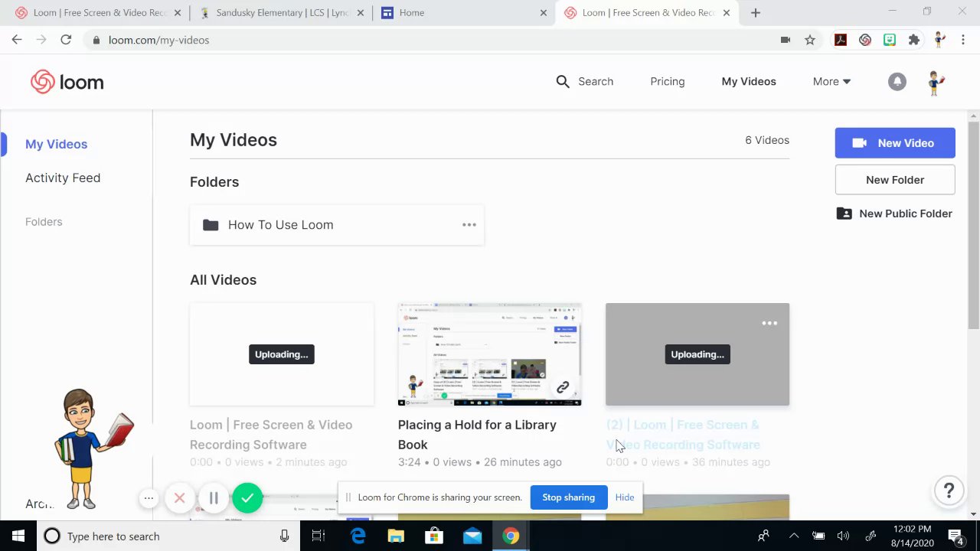This screenshot has height=551, width=980.
Task: Click the camera icon in the address bar
Action: point(785,40)
